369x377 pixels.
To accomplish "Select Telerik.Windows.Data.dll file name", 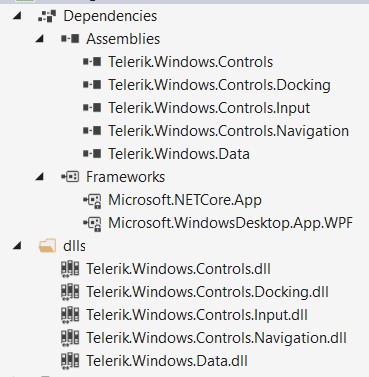I will coord(167,361).
